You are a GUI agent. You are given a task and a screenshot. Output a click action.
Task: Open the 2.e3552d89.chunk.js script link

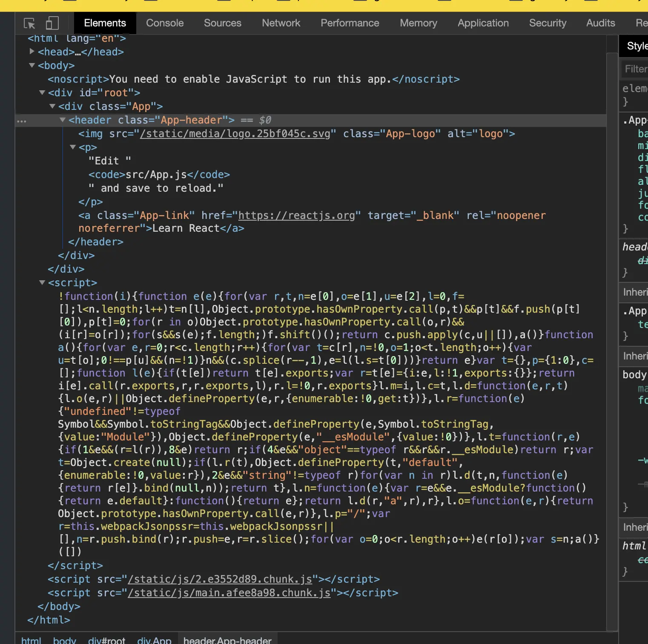pyautogui.click(x=220, y=579)
